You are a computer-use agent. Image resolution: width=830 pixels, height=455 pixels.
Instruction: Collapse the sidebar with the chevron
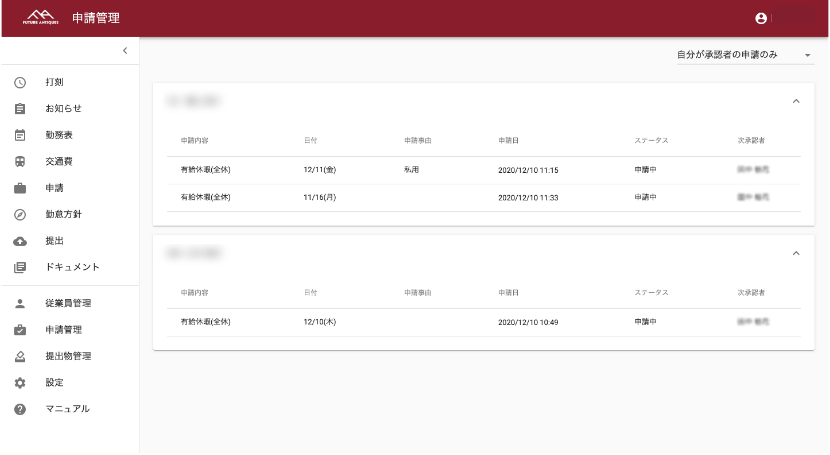(124, 50)
